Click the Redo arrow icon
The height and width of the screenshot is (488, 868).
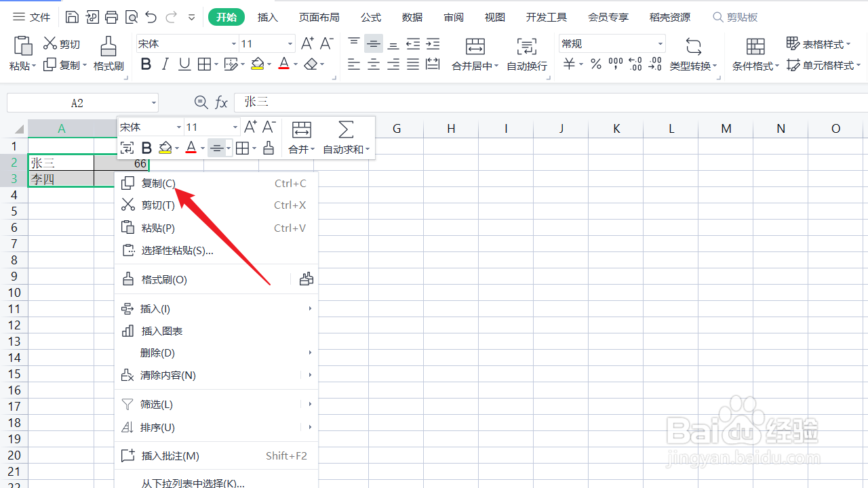[x=171, y=17]
